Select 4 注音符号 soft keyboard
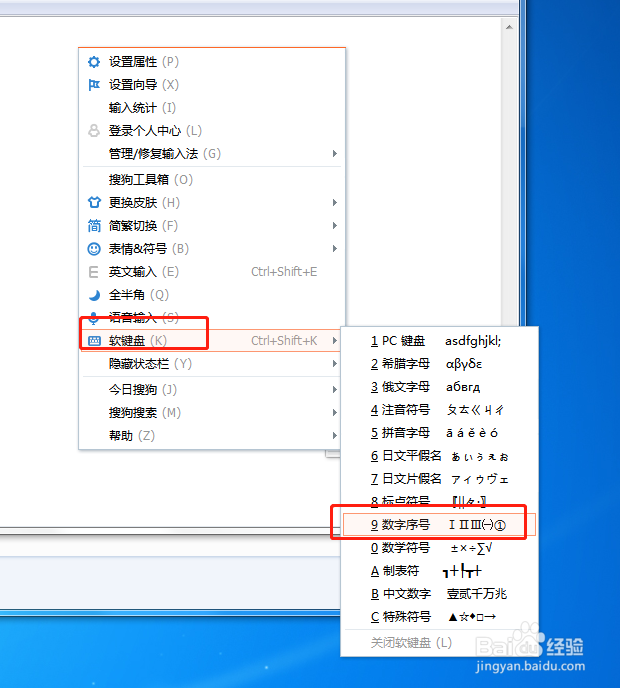 (439, 410)
